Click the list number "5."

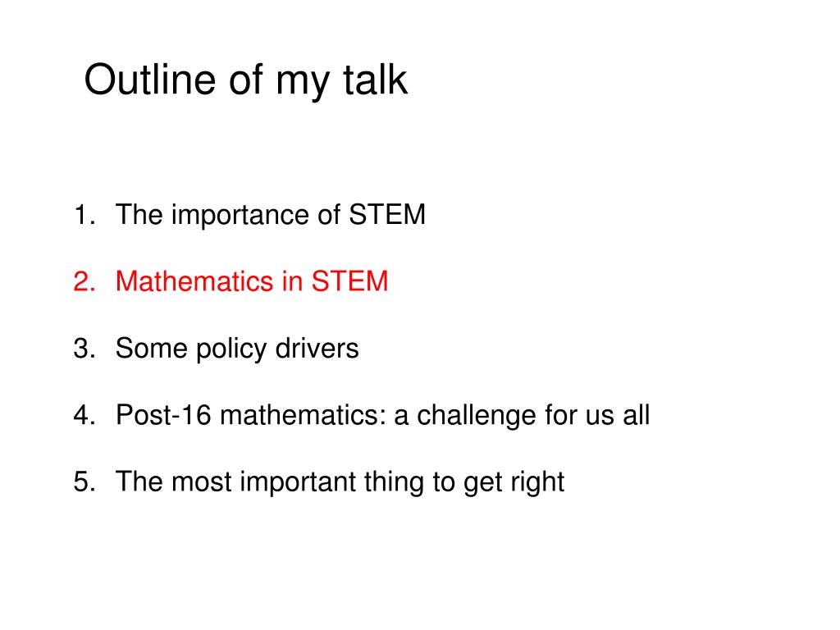click(84, 482)
